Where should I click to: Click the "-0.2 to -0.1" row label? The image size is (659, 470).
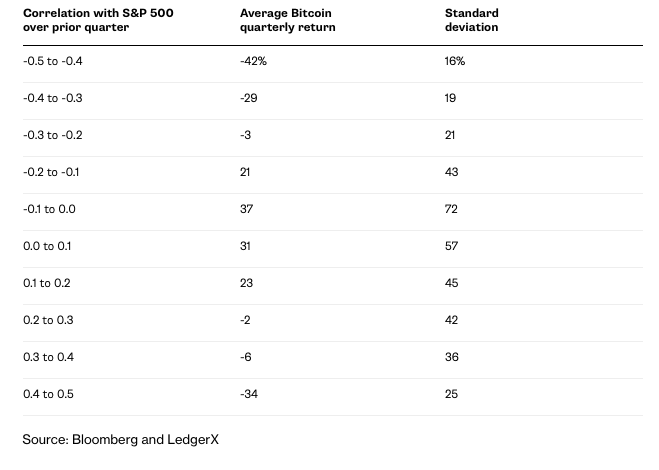tap(51, 173)
